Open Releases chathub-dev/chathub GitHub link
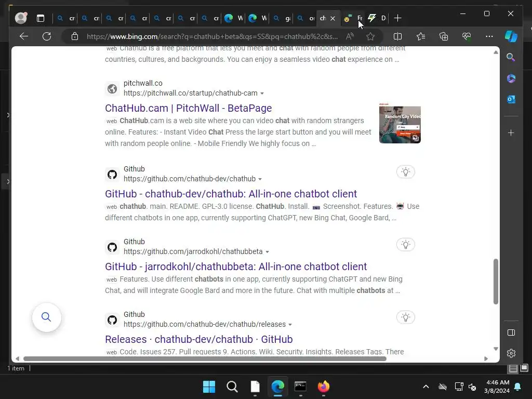Viewport: 532px width, 399px height. (199, 339)
